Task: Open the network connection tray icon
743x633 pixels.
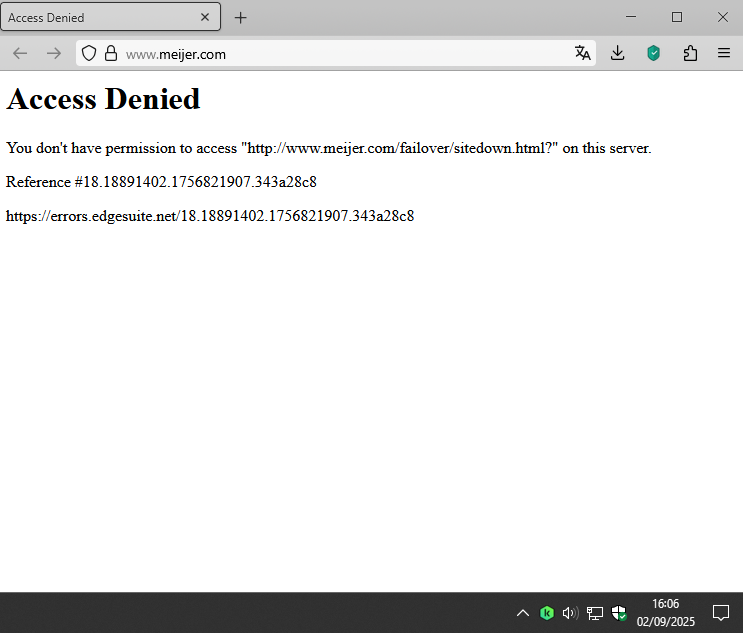Action: 595,613
